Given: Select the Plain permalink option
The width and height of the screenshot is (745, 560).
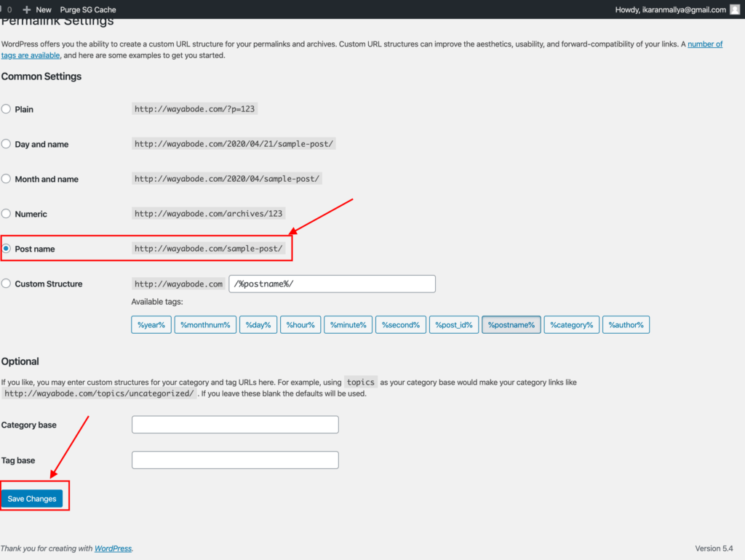Looking at the screenshot, I should point(6,109).
